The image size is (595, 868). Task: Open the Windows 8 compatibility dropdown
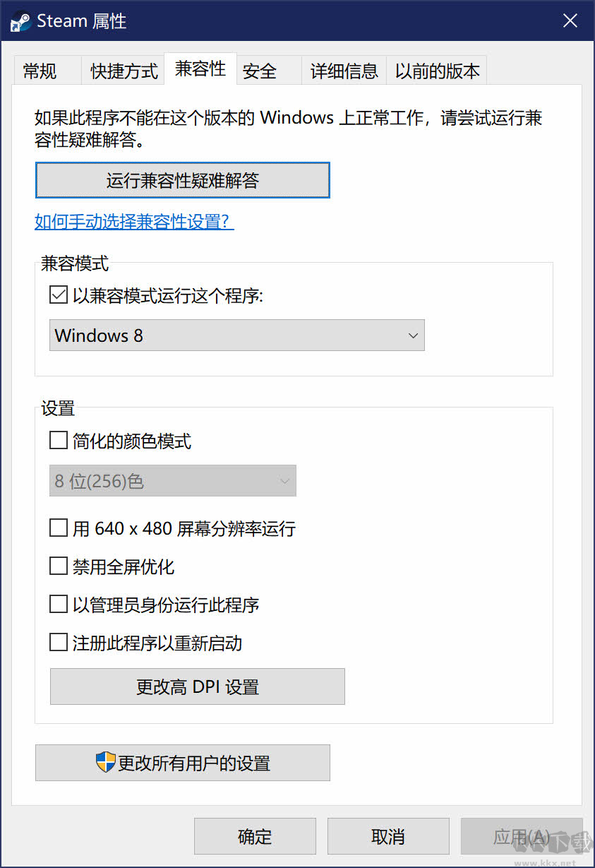(x=236, y=335)
